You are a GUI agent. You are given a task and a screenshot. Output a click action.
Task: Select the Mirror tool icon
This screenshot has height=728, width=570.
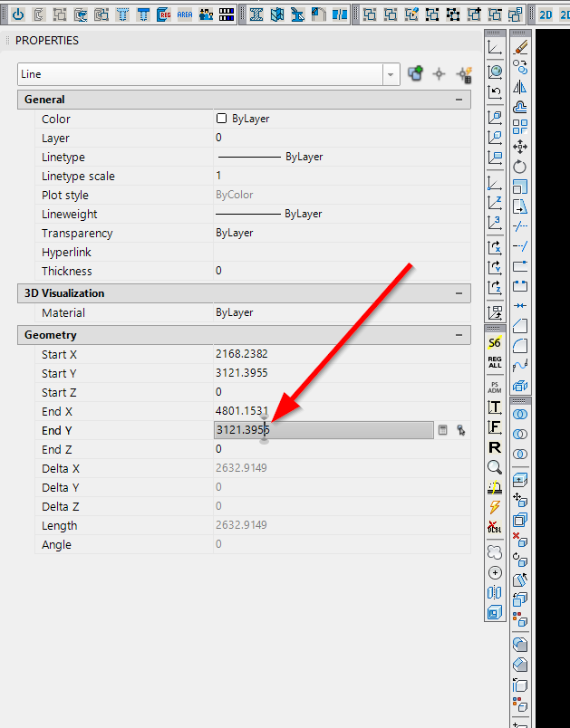(520, 87)
